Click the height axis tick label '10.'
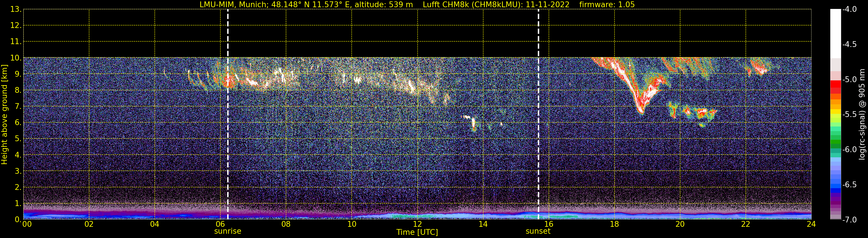 (x=16, y=58)
